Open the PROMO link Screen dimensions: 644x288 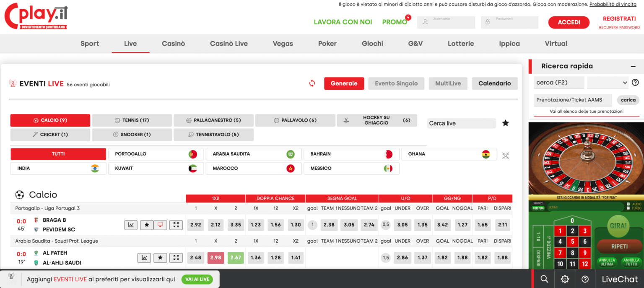point(395,22)
